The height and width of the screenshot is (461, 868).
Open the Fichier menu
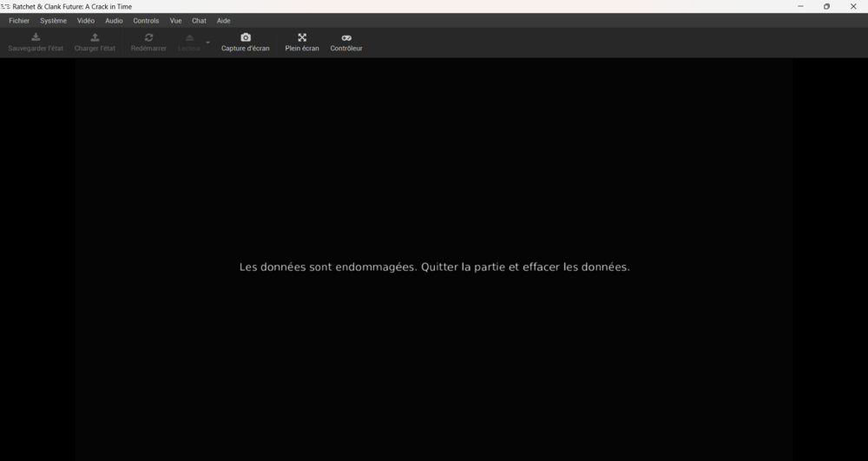tap(19, 20)
